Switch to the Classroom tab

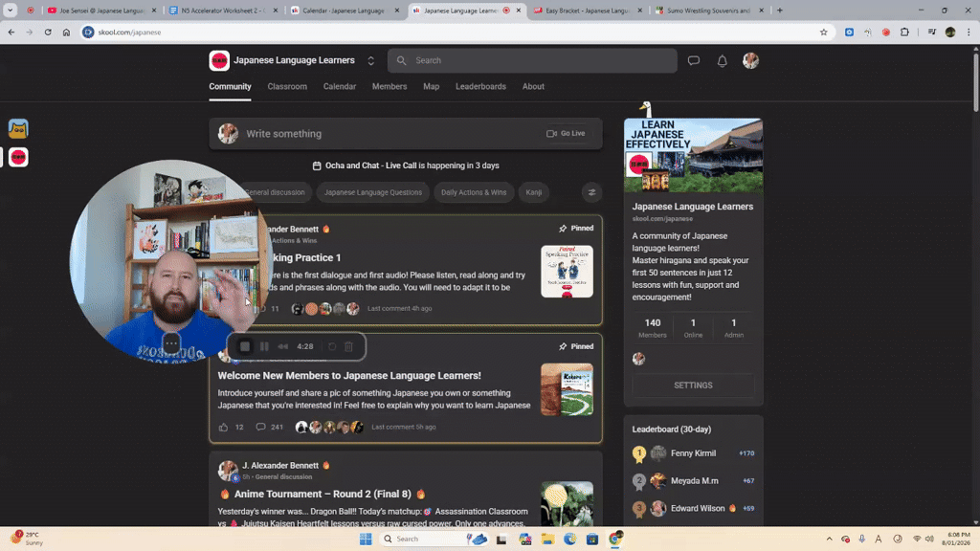[287, 87]
